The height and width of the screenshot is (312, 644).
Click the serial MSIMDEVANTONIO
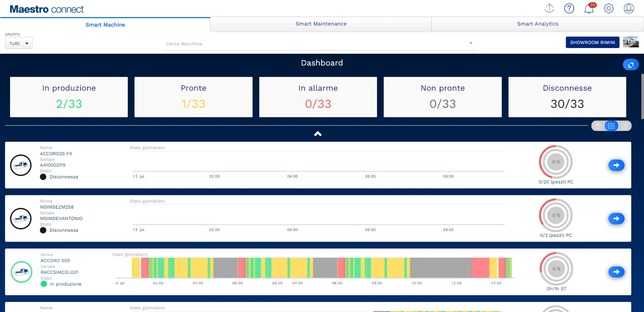pos(61,219)
